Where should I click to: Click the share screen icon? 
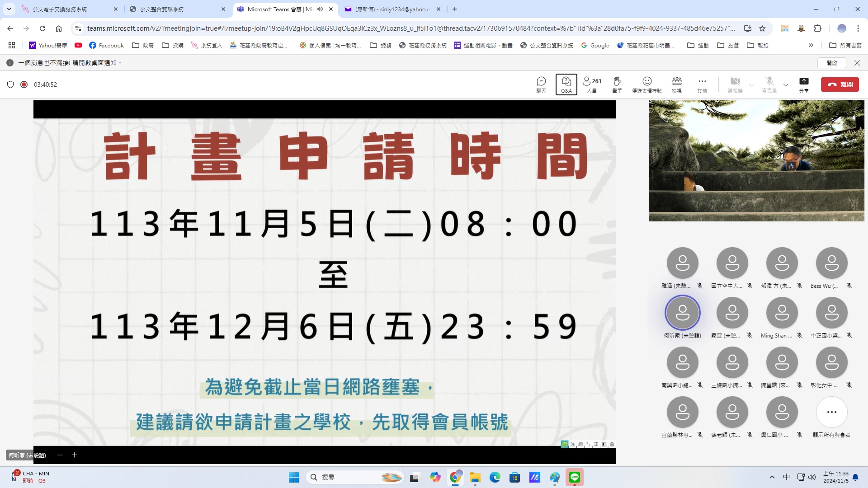point(803,84)
